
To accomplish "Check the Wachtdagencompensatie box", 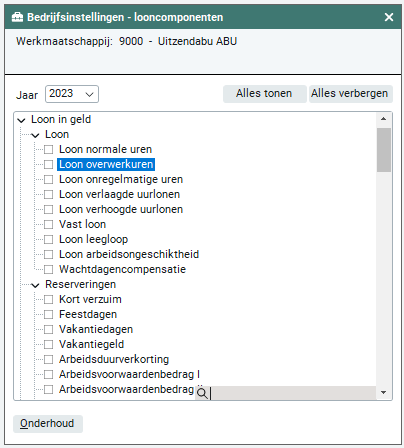I will point(49,269).
